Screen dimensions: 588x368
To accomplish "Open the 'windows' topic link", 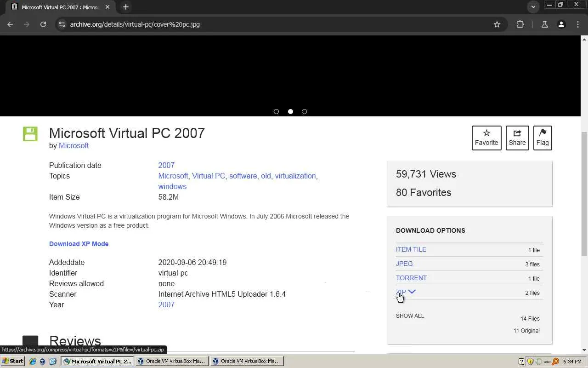I will (172, 186).
